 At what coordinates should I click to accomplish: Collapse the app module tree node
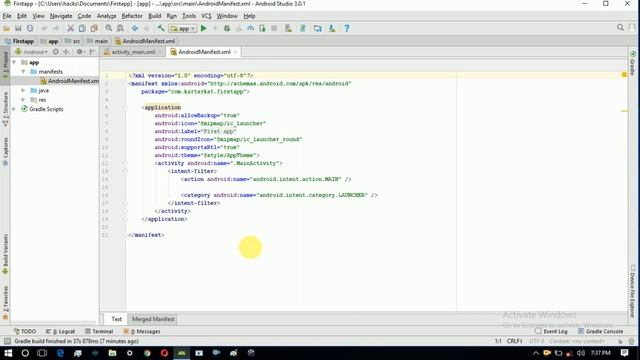tap(14, 62)
